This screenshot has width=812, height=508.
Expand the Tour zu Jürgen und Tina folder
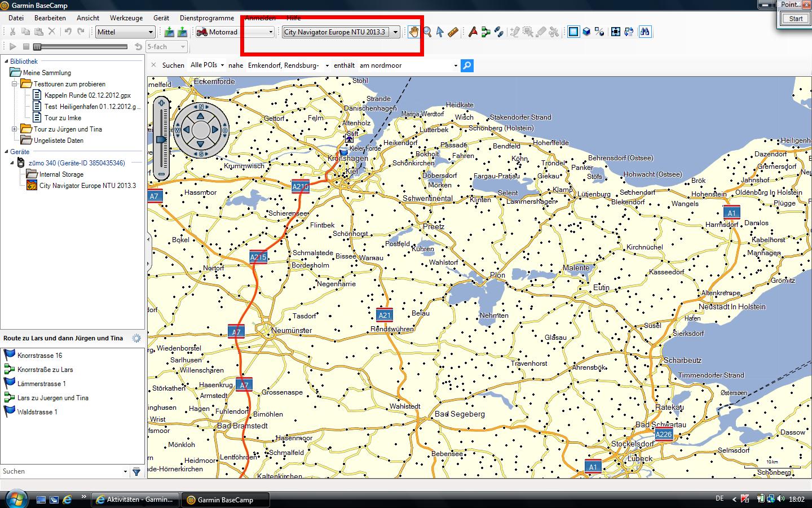(x=15, y=129)
